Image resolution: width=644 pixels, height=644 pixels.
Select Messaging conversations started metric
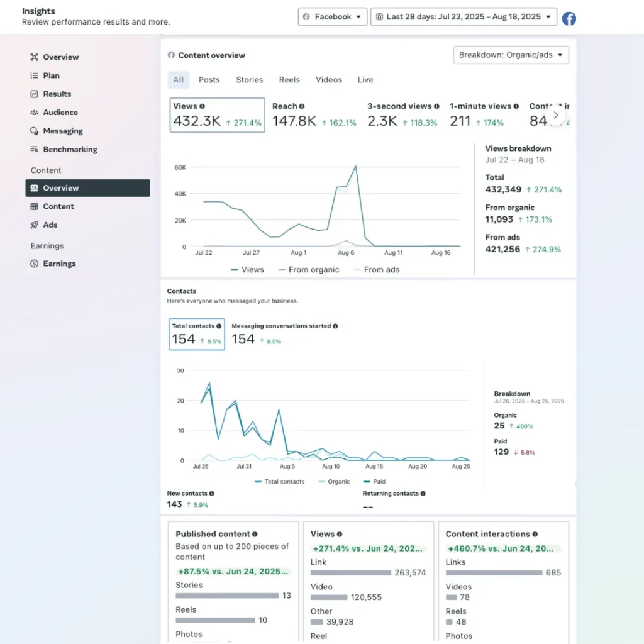click(284, 334)
